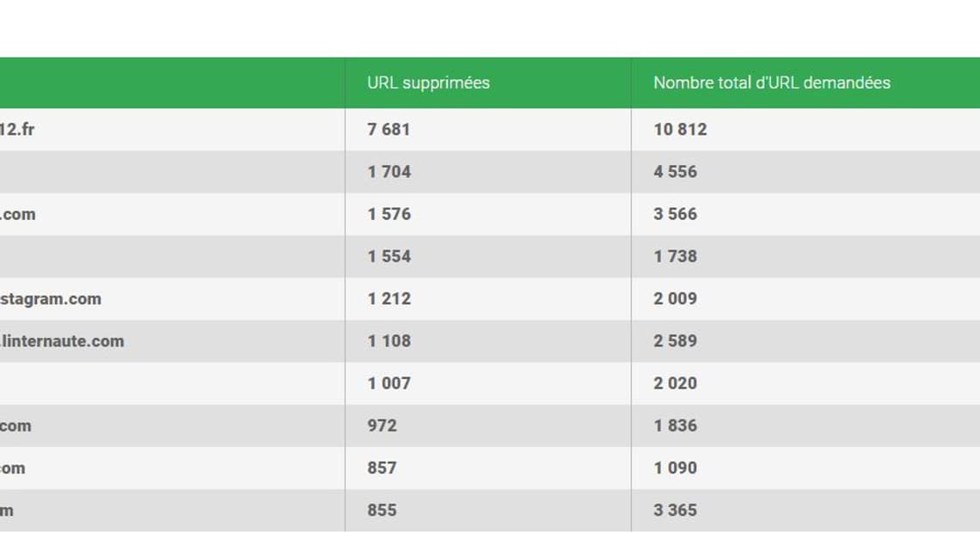Click the 1 007 removed URLs cell
This screenshot has height=551, width=980.
click(x=389, y=383)
